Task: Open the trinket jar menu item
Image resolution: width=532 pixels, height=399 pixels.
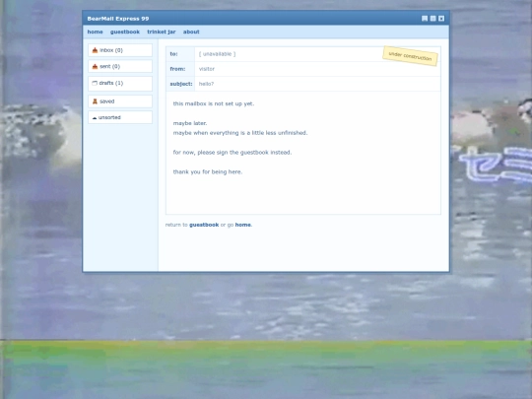Action: [162, 32]
